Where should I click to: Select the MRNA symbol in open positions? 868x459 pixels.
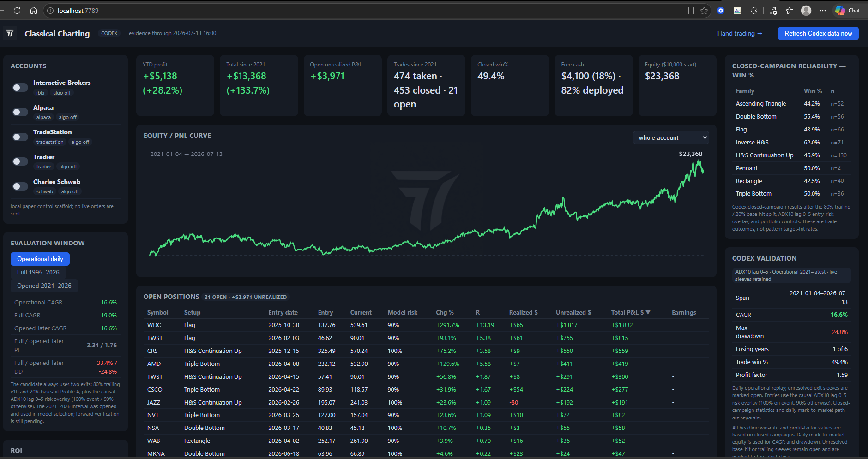point(156,454)
